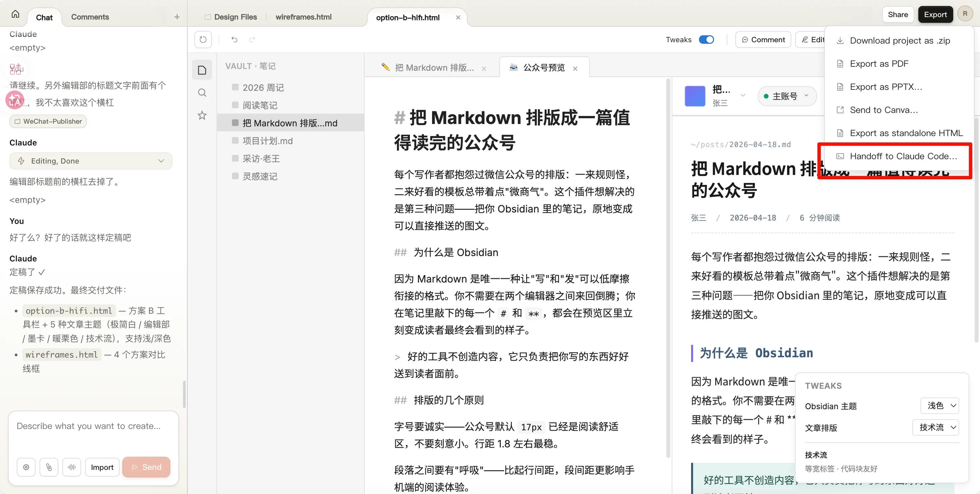Click the voice input waveform icon
This screenshot has width=980, height=494.
point(71,467)
